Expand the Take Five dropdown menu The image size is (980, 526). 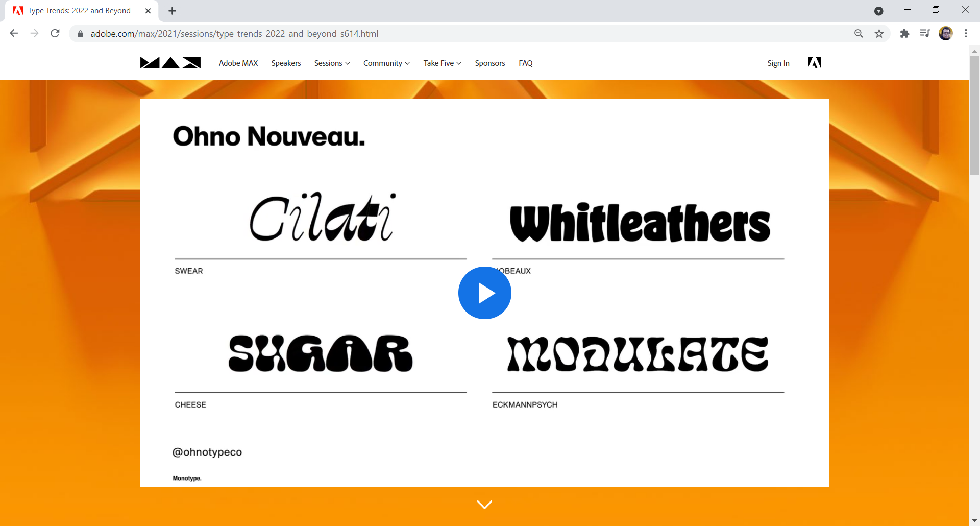tap(442, 63)
